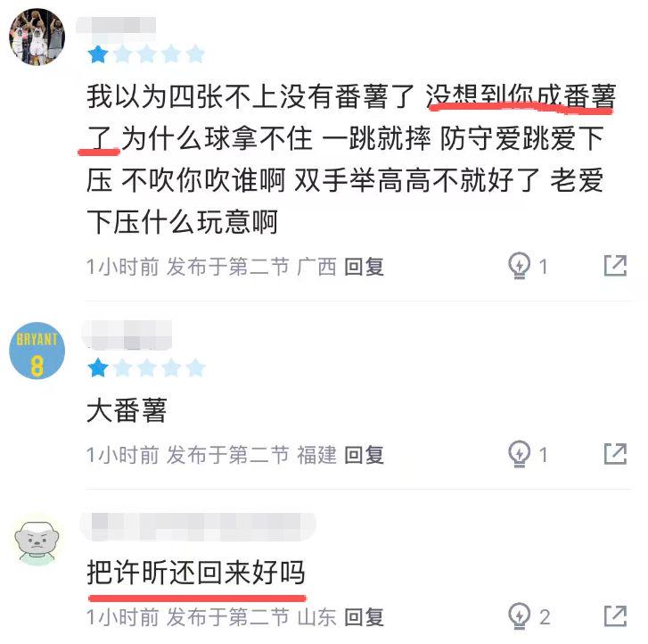648x644 pixels.
Task: Open the blurred username of first commenter
Action: point(116,25)
